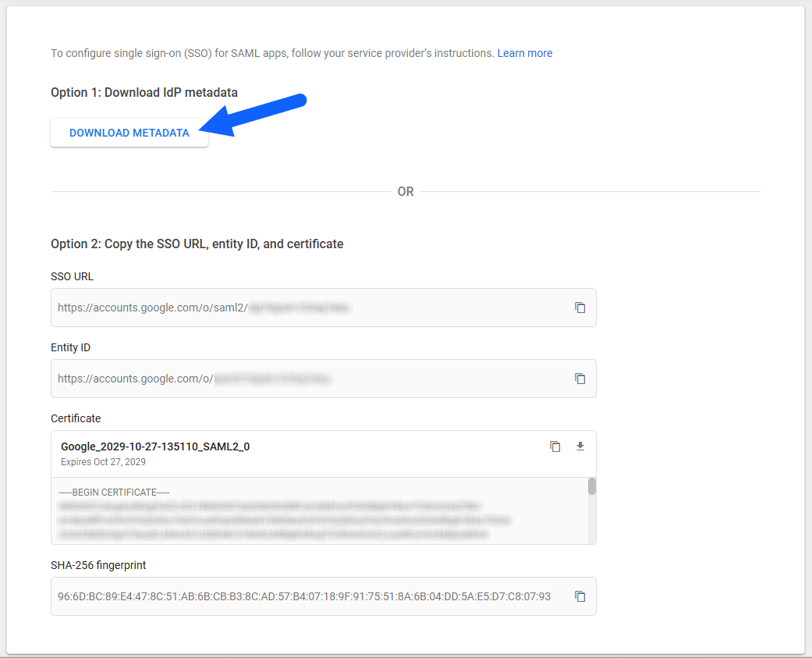Click the Google_2029-10-27-135110_SAML2_0 certificate name
This screenshot has height=658, width=812.
155,446
